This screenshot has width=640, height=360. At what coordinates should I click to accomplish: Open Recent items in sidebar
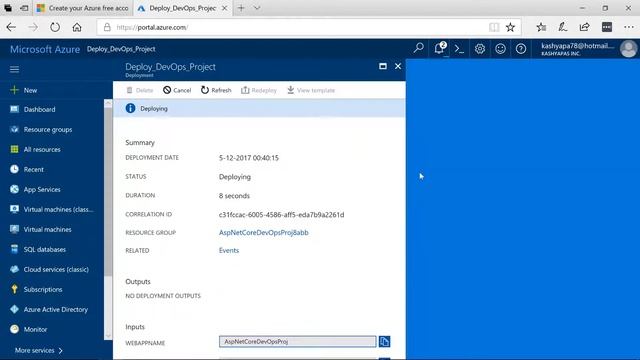coord(33,169)
